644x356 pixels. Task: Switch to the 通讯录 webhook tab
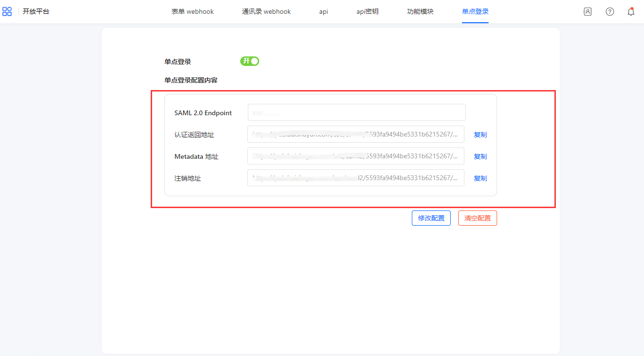click(266, 11)
